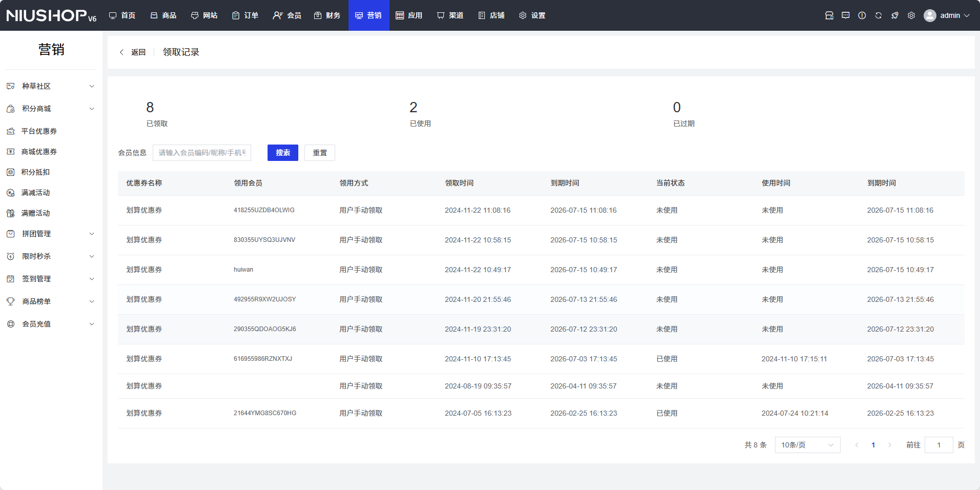The image size is (980, 490).
Task: Click the rocket icon in the header
Action: (894, 15)
